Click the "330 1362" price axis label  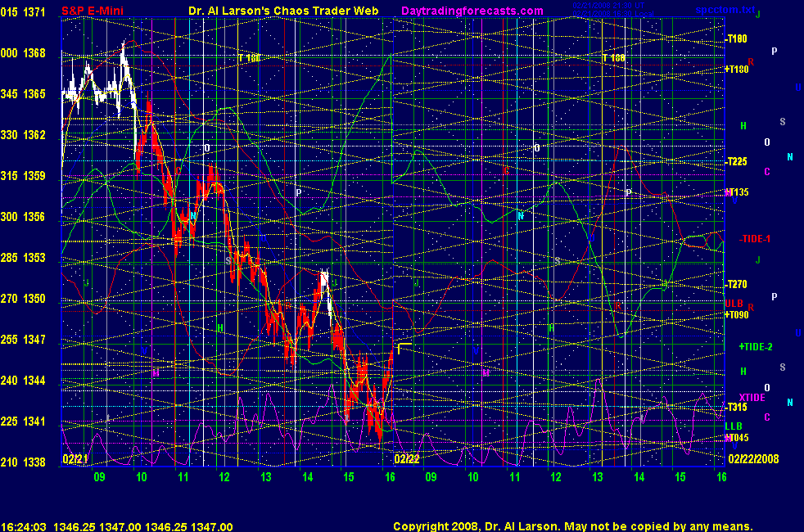click(23, 135)
